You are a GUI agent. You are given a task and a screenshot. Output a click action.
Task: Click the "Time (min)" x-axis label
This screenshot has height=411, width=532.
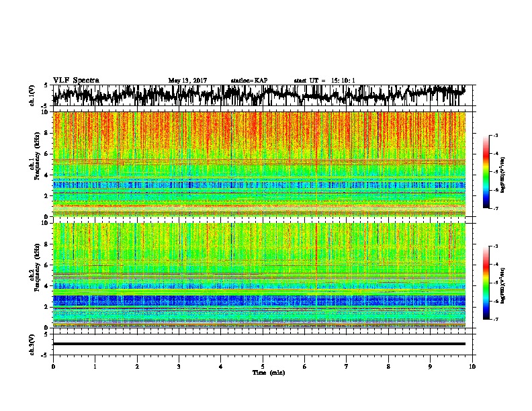pyautogui.click(x=269, y=373)
